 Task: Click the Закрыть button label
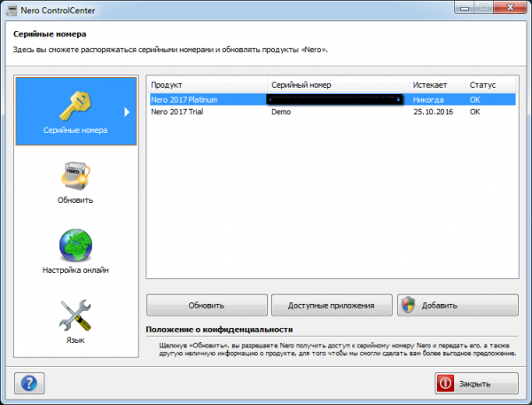tap(474, 384)
